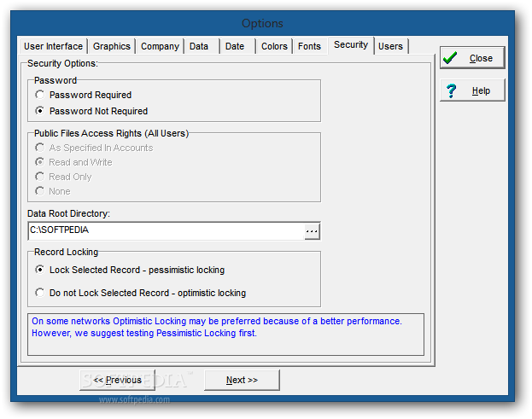532x419 pixels.
Task: Switch to the User Interface tab
Action: tap(53, 46)
